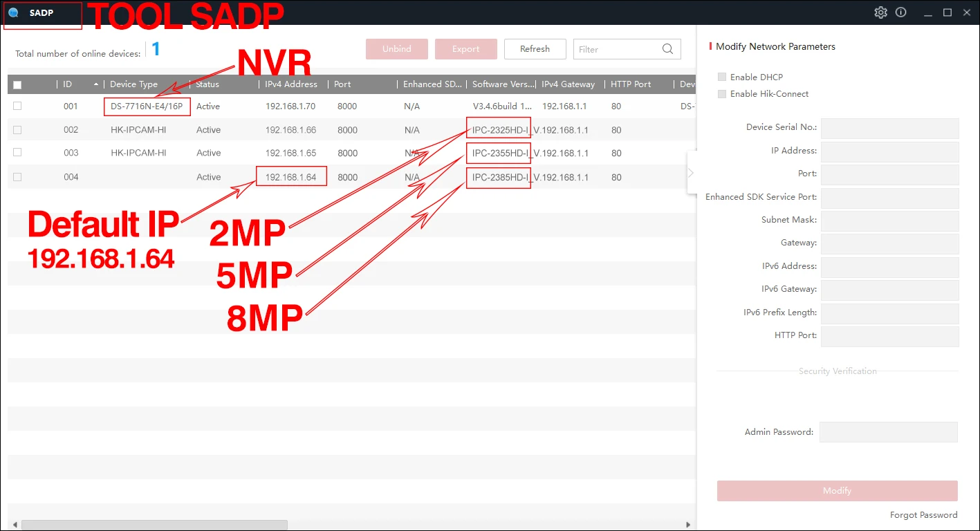Open the Forgot Password link
Viewport: 980px width, 531px height.
[924, 515]
